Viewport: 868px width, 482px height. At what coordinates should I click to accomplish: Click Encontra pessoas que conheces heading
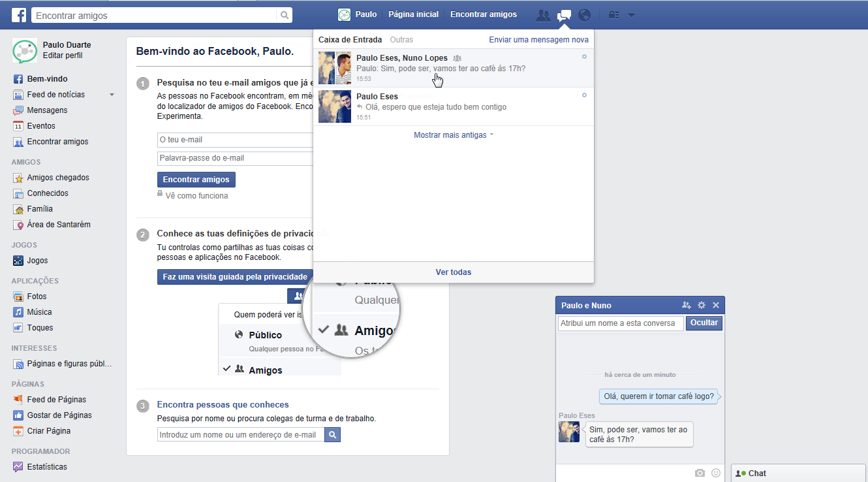click(x=223, y=405)
